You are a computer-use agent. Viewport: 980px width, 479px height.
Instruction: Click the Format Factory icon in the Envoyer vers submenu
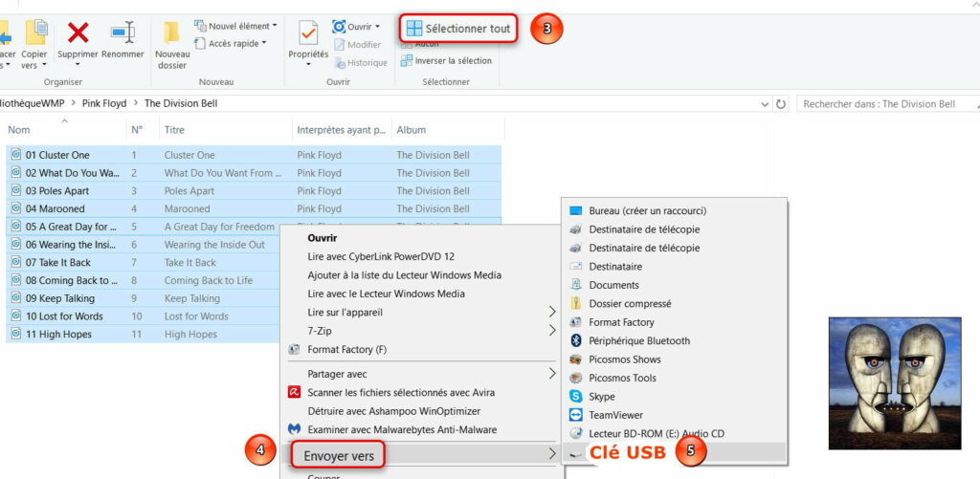(x=575, y=322)
